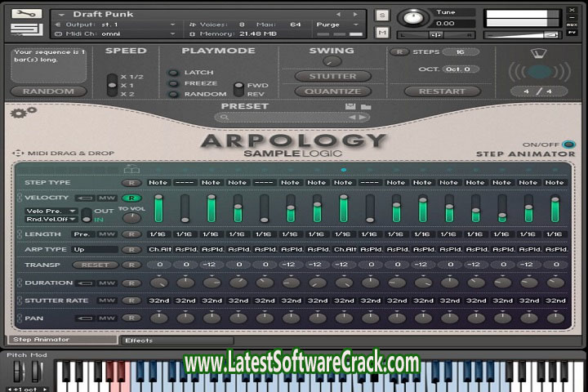Click the gear settings icon

click(23, 112)
